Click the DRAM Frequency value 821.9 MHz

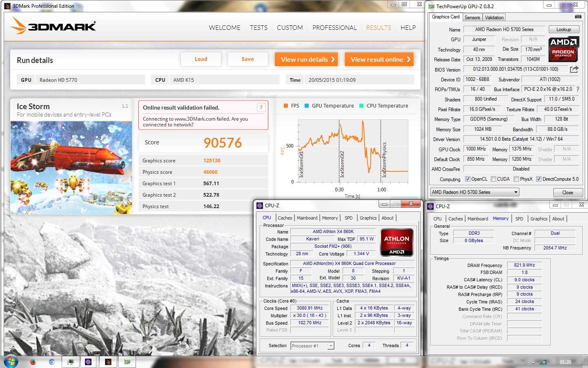click(524, 265)
